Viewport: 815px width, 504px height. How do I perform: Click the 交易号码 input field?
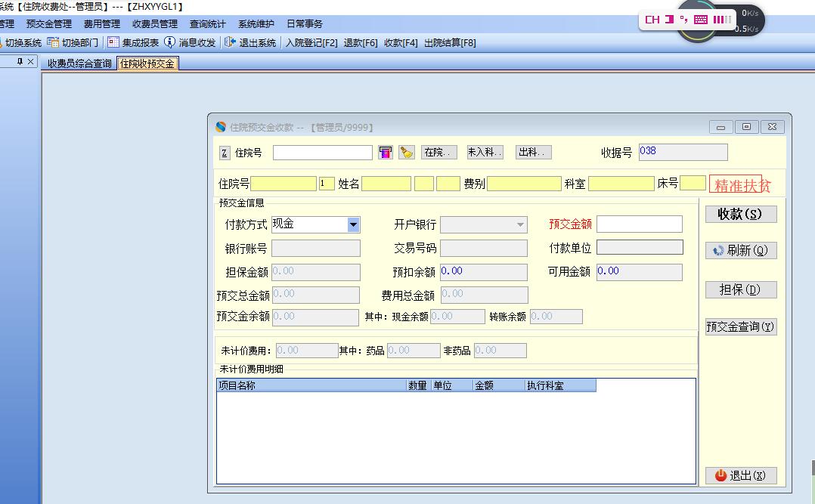tap(484, 249)
